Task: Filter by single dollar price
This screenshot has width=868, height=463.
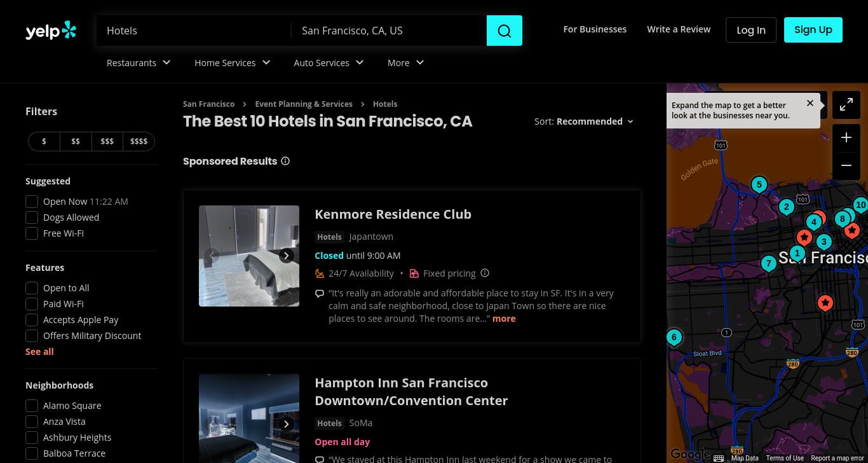Action: coord(44,141)
